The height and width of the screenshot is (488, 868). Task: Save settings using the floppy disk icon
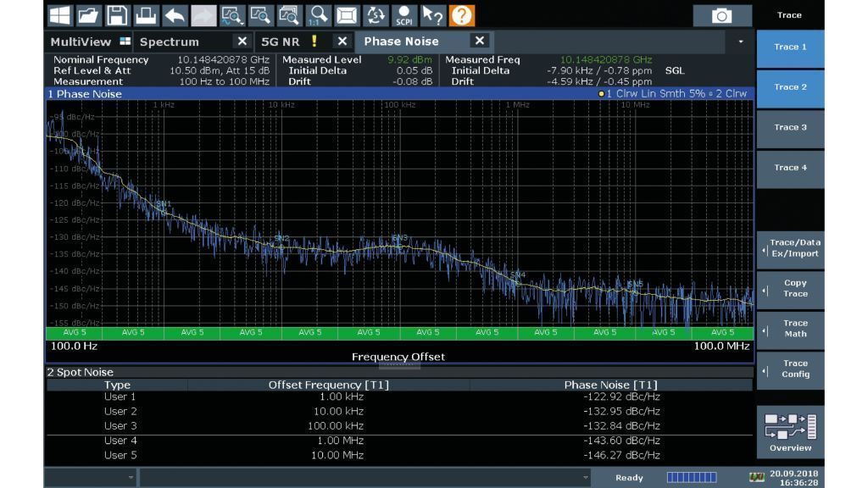click(x=117, y=14)
